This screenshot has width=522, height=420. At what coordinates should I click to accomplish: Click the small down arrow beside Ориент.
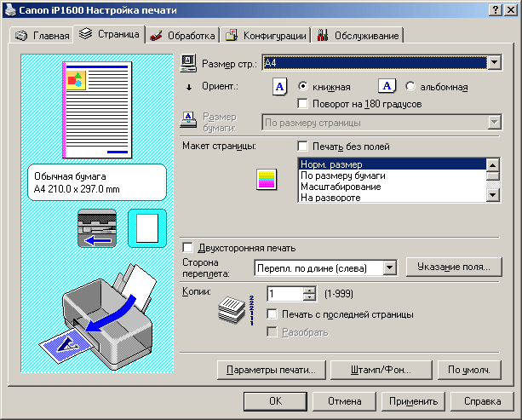click(x=189, y=88)
